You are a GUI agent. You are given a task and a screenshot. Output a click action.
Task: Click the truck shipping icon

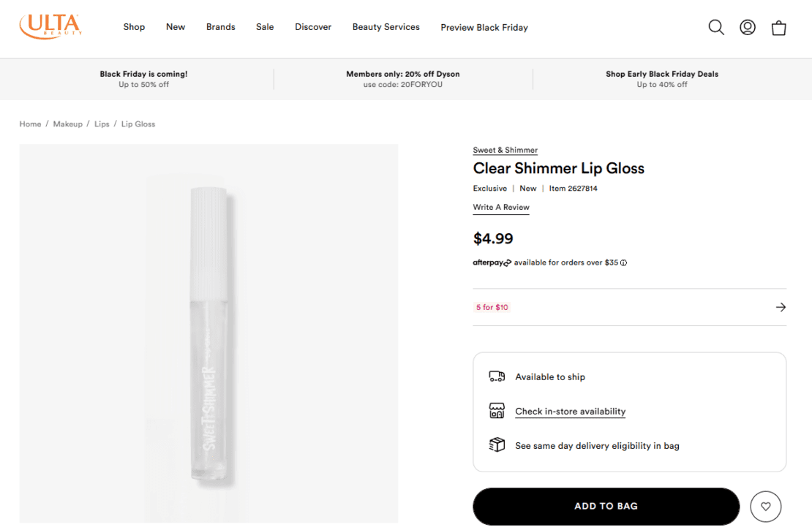pos(497,376)
